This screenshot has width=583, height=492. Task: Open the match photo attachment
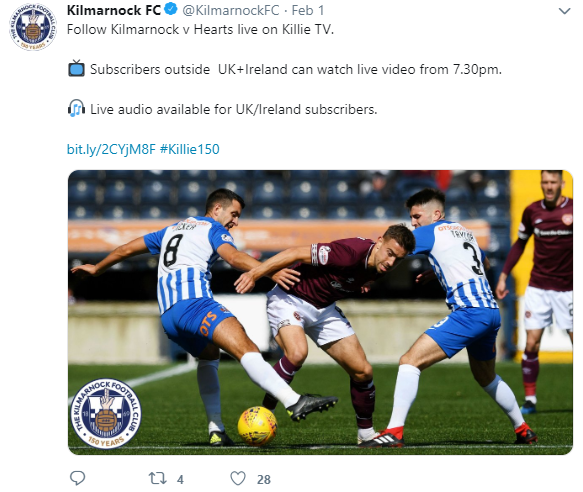pyautogui.click(x=320, y=312)
